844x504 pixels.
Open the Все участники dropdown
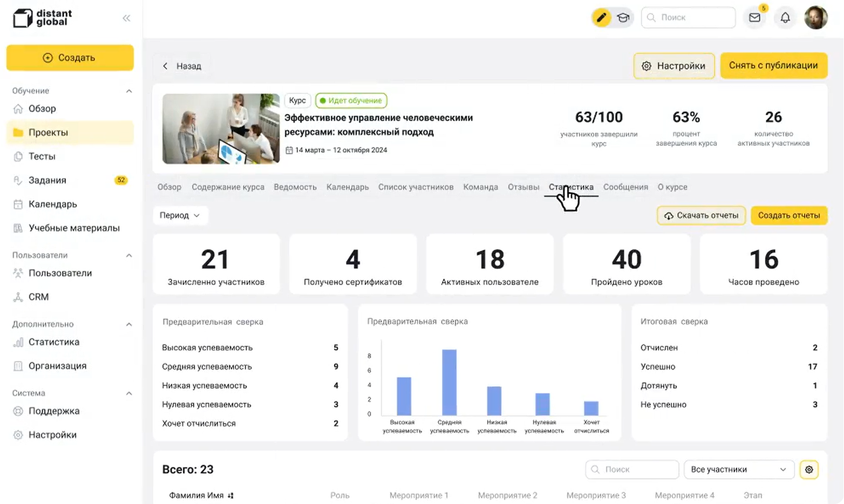[x=738, y=469]
